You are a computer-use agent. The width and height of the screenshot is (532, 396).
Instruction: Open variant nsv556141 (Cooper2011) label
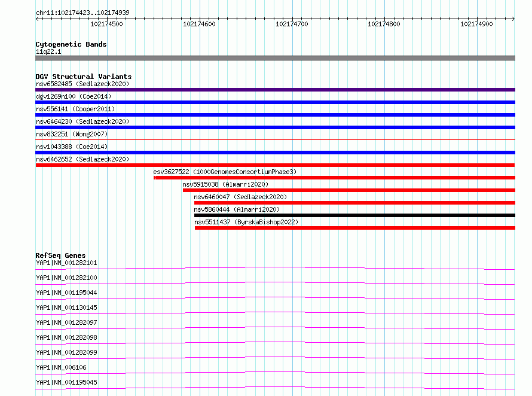click(x=75, y=109)
